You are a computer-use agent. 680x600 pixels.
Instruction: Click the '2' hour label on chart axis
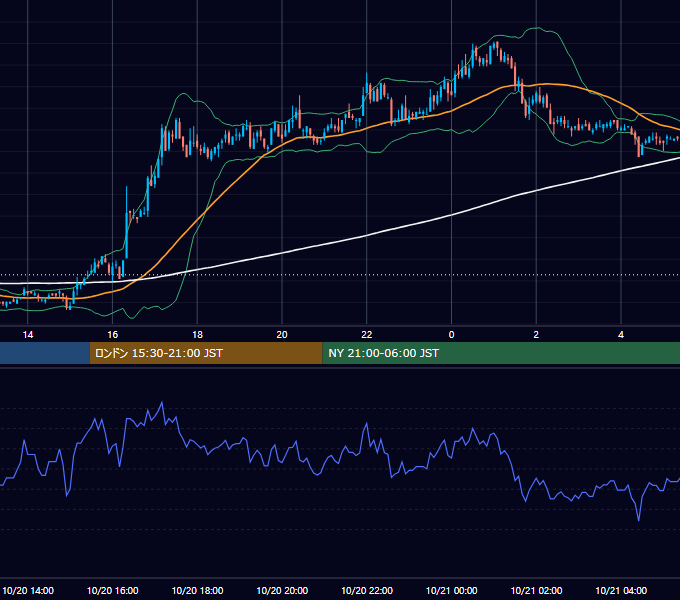coord(536,335)
